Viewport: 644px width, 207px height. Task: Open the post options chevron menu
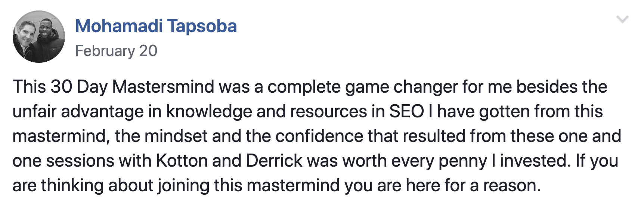[622, 19]
